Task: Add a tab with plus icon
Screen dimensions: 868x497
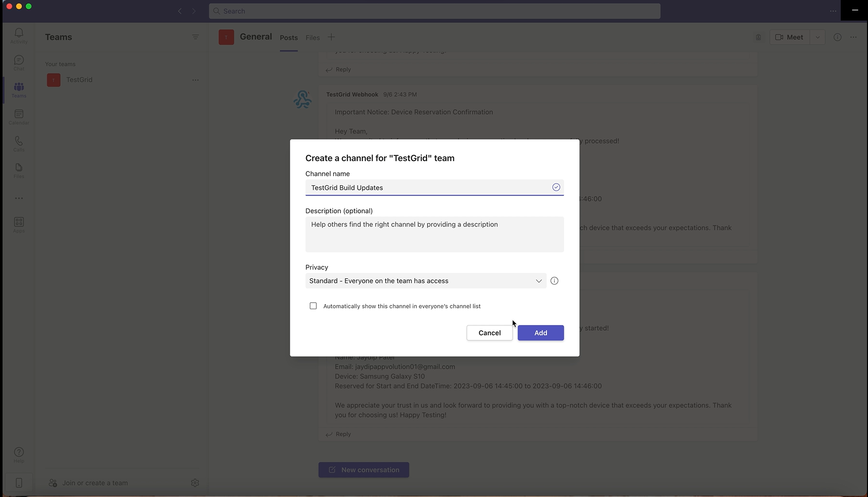Action: 331,37
